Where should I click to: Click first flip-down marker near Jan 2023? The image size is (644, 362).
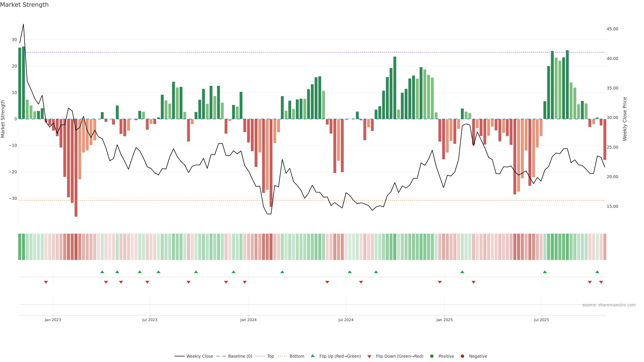tap(46, 282)
